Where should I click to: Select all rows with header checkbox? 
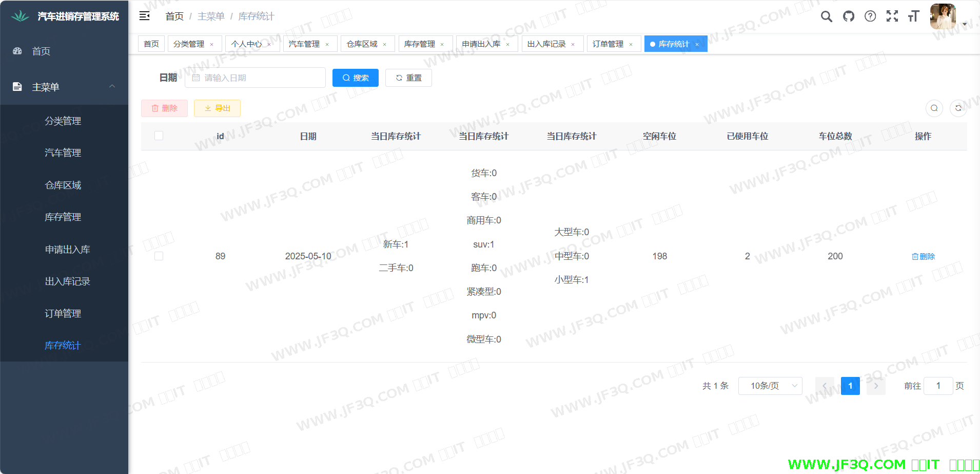[x=159, y=136]
